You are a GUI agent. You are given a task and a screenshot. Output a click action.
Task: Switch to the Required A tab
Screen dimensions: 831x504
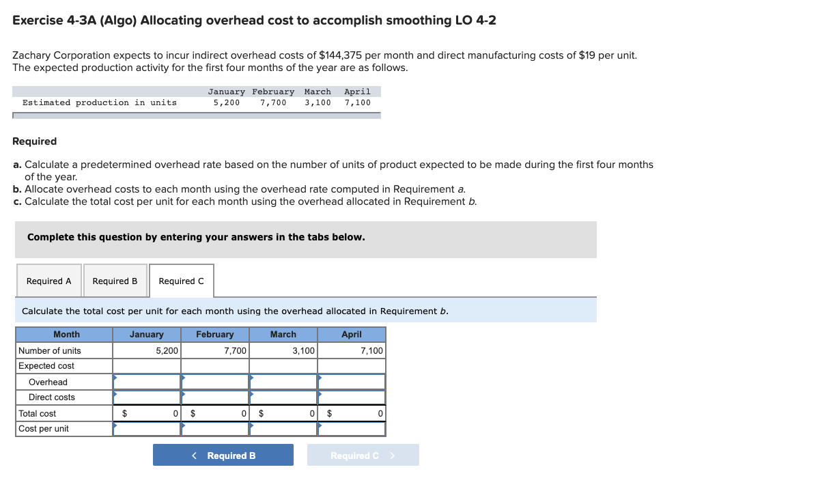click(x=48, y=281)
